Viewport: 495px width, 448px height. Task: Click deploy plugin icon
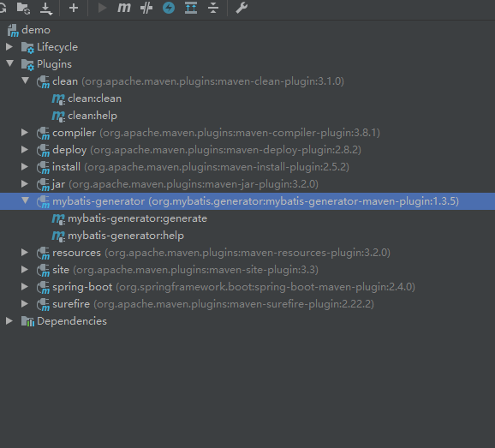pyautogui.click(x=43, y=150)
